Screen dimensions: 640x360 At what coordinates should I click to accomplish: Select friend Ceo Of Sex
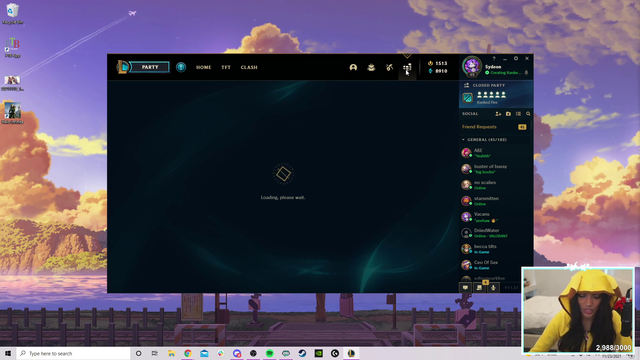pos(495,264)
